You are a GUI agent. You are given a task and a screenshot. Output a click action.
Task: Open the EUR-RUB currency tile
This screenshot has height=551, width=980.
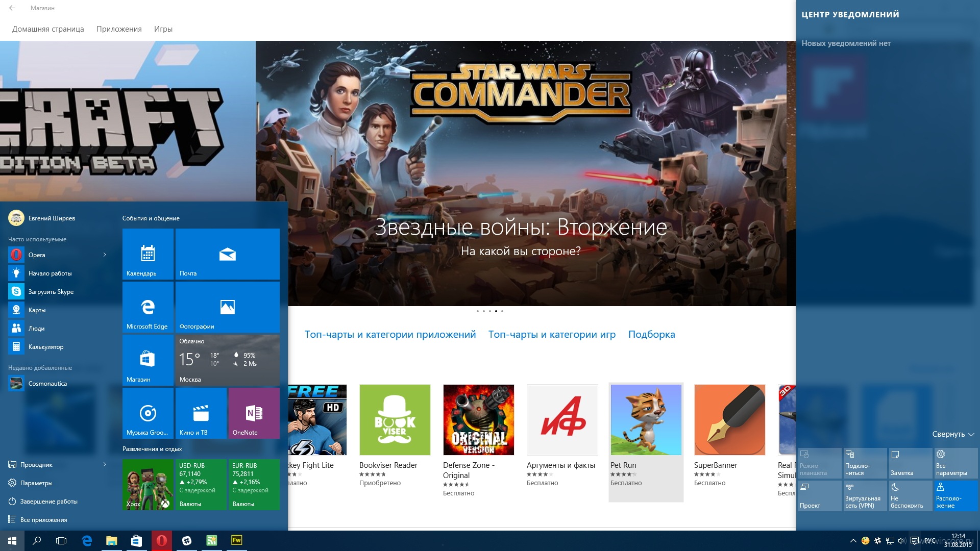pyautogui.click(x=254, y=485)
